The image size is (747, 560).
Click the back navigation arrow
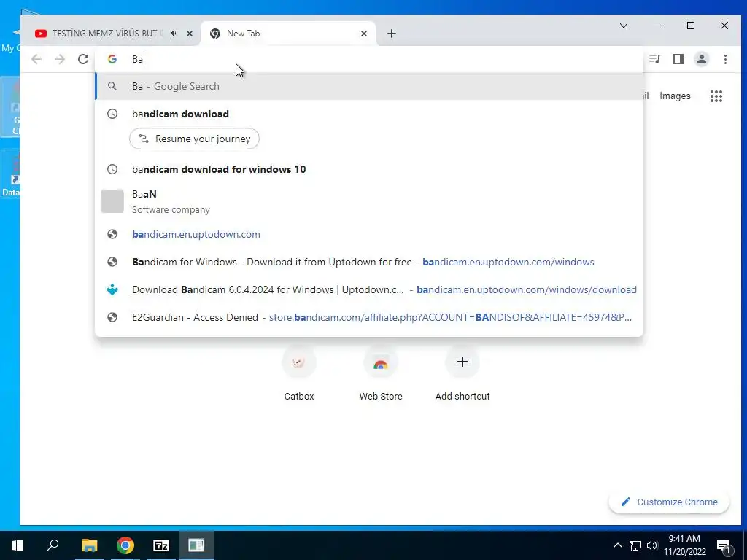36,59
